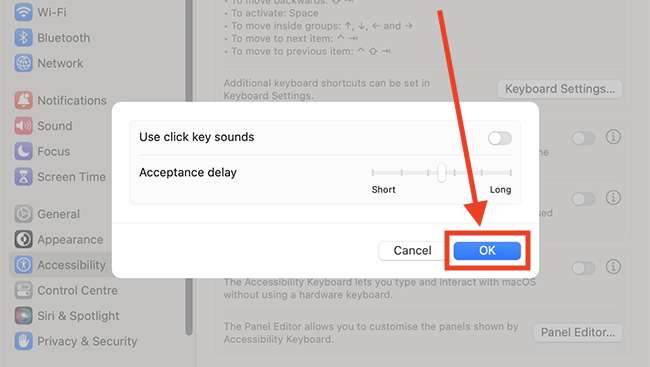This screenshot has height=367, width=650.
Task: Confirm the dialog with OK
Action: (x=487, y=250)
